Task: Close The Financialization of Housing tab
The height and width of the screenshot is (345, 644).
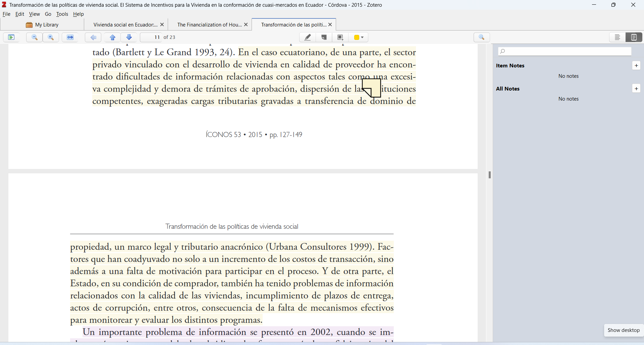Action: click(x=246, y=25)
